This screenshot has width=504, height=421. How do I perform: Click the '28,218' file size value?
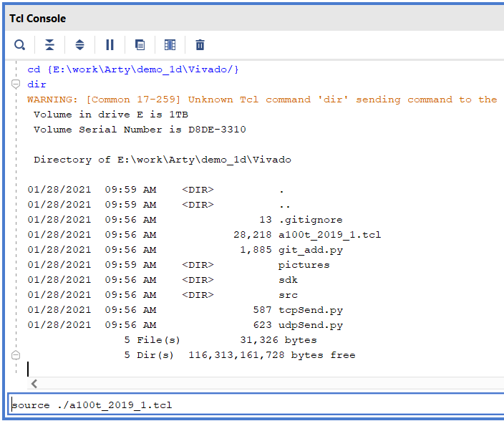253,235
